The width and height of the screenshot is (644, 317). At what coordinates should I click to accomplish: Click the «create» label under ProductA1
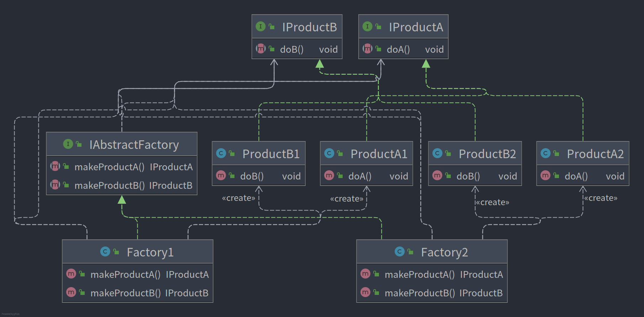tap(347, 199)
